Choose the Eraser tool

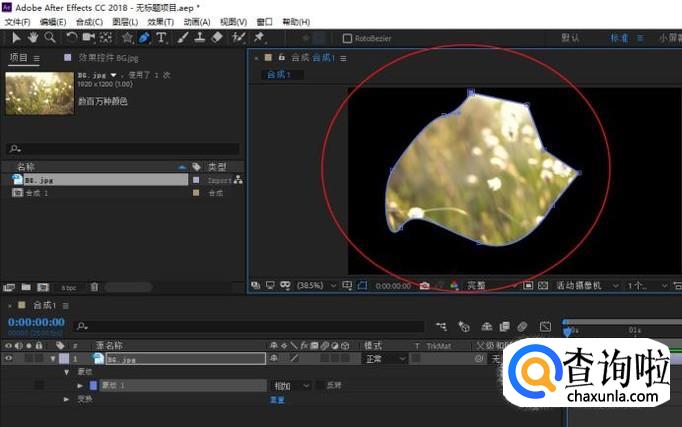point(217,38)
